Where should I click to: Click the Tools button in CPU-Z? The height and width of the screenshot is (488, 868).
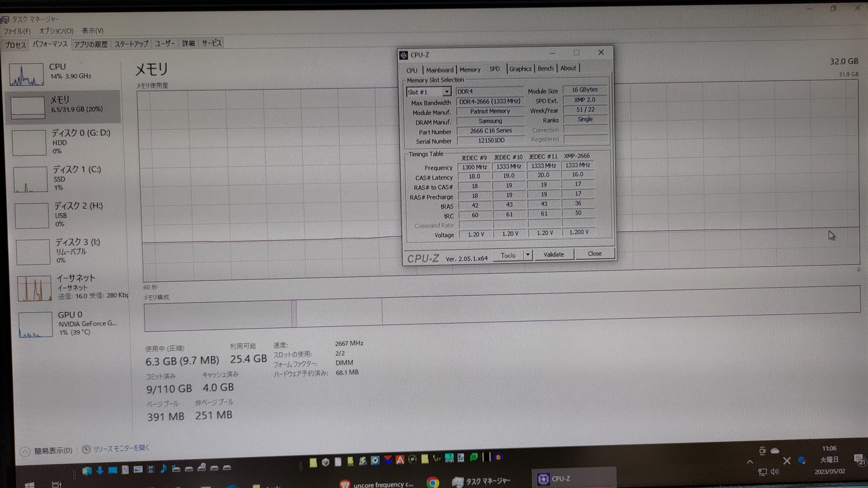[x=508, y=255]
